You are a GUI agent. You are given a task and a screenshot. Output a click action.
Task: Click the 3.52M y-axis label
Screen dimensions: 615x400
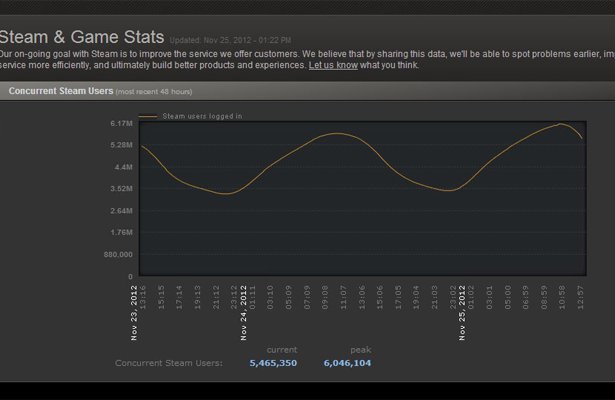point(122,189)
